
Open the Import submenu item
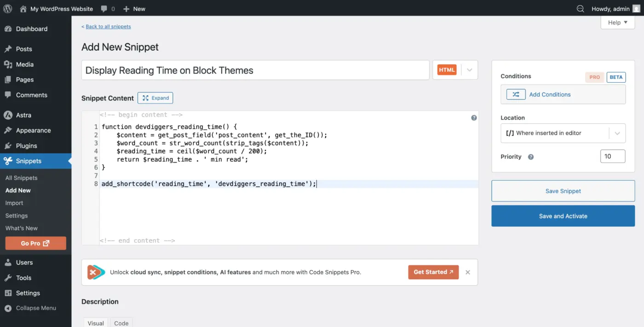(x=14, y=203)
